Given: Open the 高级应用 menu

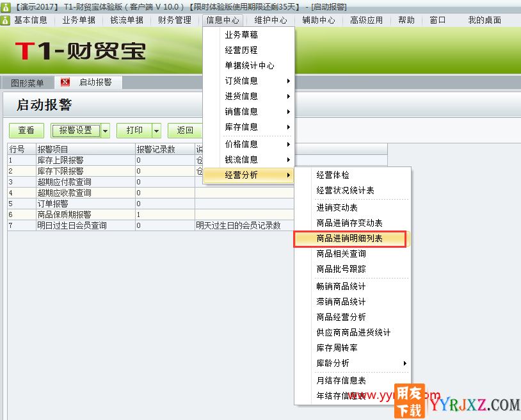Looking at the screenshot, I should point(367,20).
